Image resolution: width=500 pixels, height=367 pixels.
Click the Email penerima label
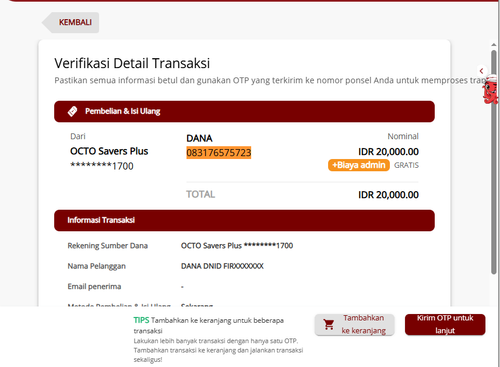94,287
